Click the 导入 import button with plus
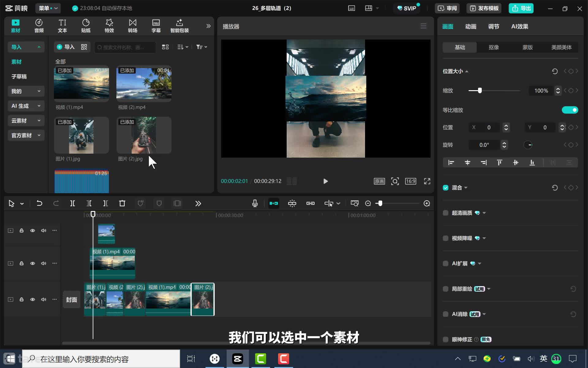 point(66,47)
